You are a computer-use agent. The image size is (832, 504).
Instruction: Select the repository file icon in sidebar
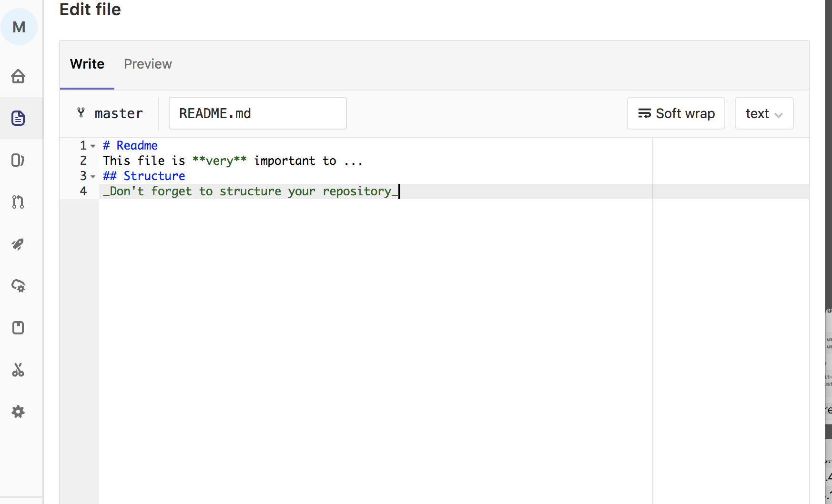click(18, 118)
